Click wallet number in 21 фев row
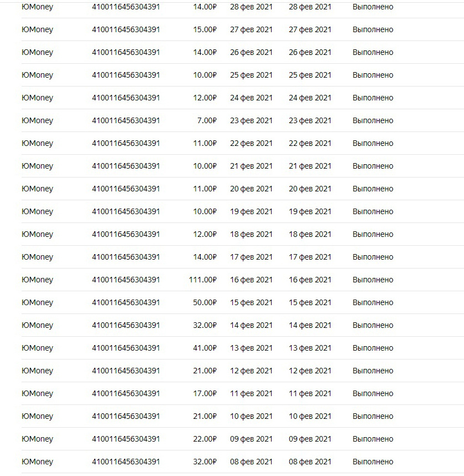The width and height of the screenshot is (464, 476). 126,166
